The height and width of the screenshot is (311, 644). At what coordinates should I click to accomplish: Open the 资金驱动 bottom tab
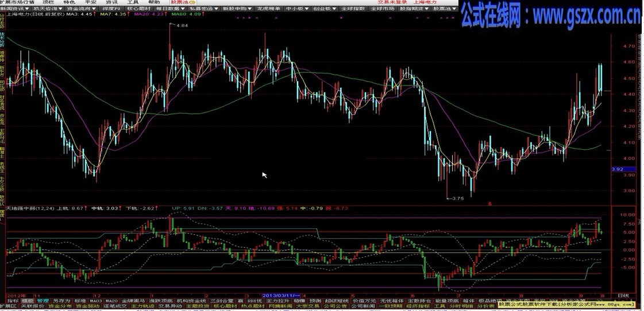click(87, 306)
